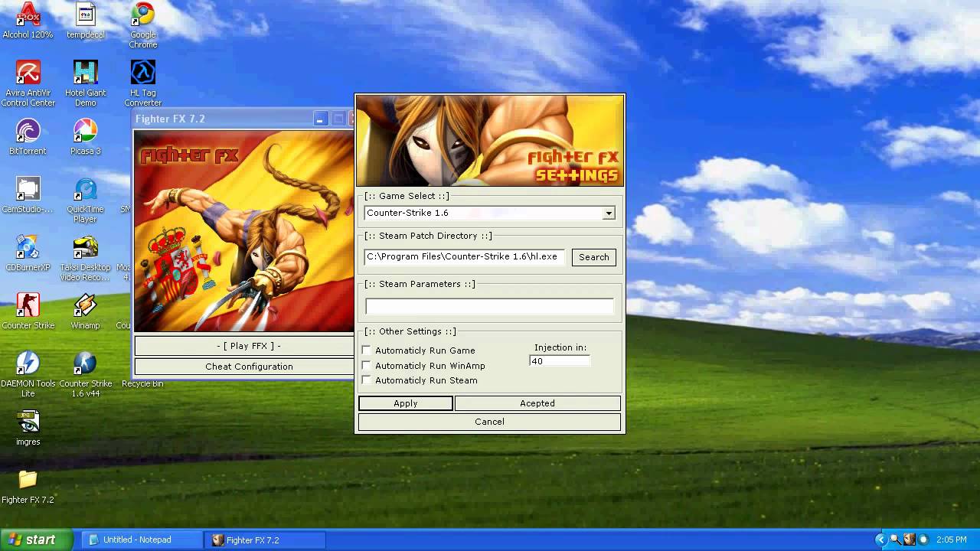The width and height of the screenshot is (980, 551).
Task: Open the Windows start menu
Action: pyautogui.click(x=36, y=540)
